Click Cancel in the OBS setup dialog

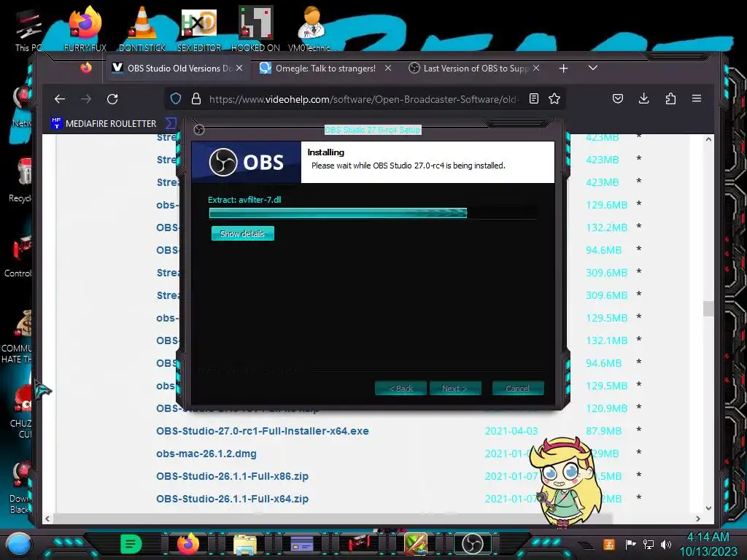[x=517, y=388]
